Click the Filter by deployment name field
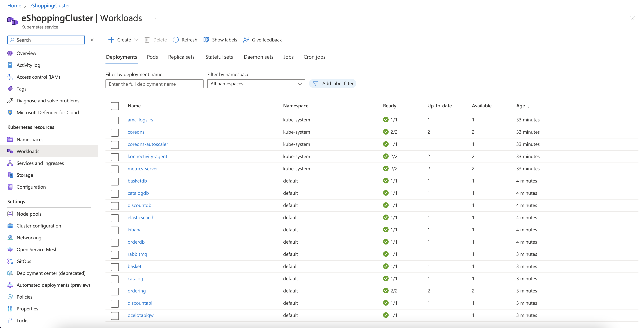This screenshot has height=328, width=644. click(x=154, y=84)
